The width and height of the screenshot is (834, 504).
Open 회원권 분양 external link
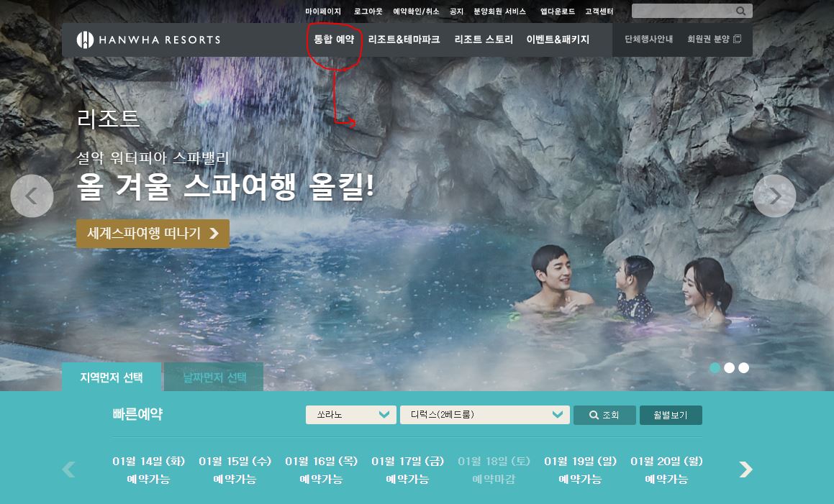(x=714, y=40)
